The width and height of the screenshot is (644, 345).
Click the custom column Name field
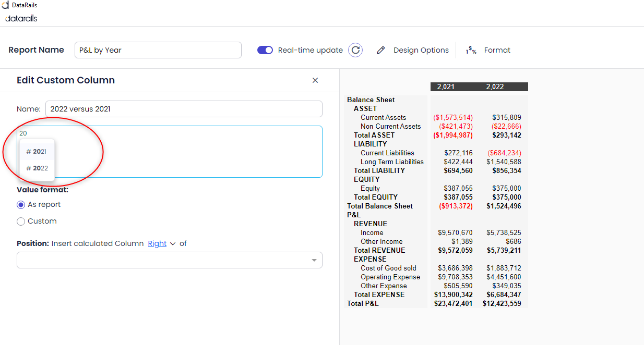click(x=184, y=109)
